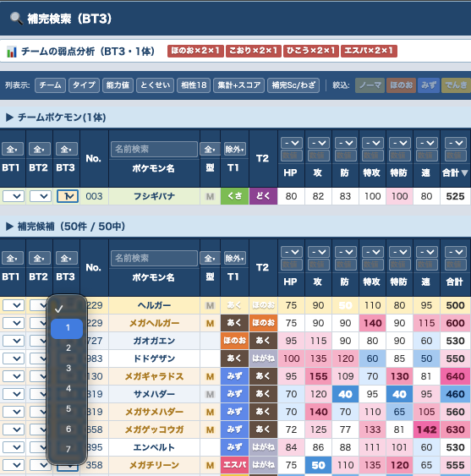Select the blank checked option in dropdown list
471x476 pixels.
(67, 309)
